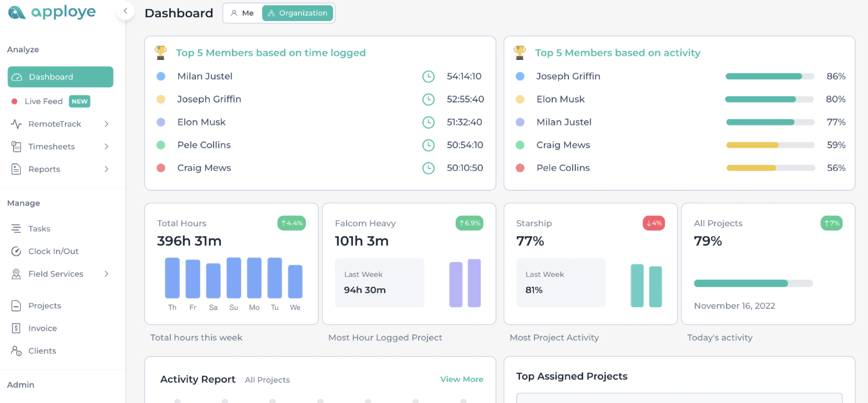
Task: Click the RemoteTrack pulse icon
Action: point(16,124)
